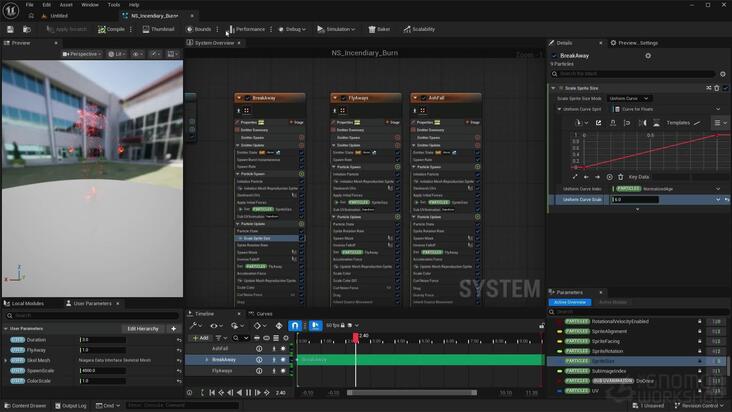Screen dimensions: 732x412
Task: Open the timeline wrench actions menu
Action: 195,325
